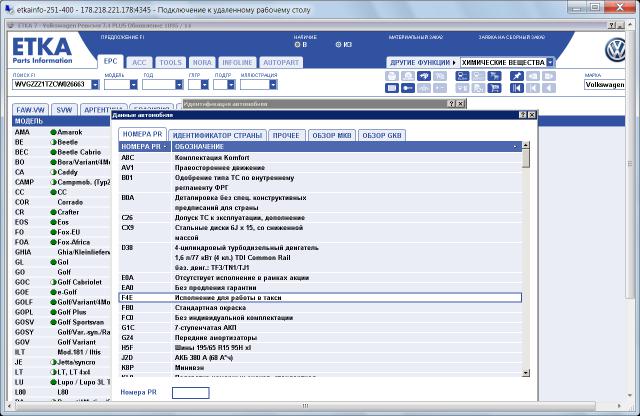Click the ДРУГИЕ ФУНКЦИИ button
This screenshot has height=416, width=640.
(422, 62)
